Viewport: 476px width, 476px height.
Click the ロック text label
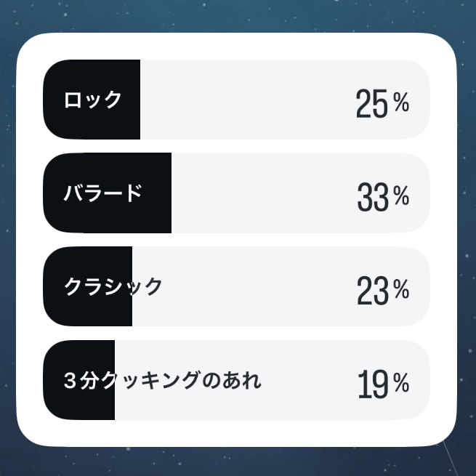tap(92, 100)
